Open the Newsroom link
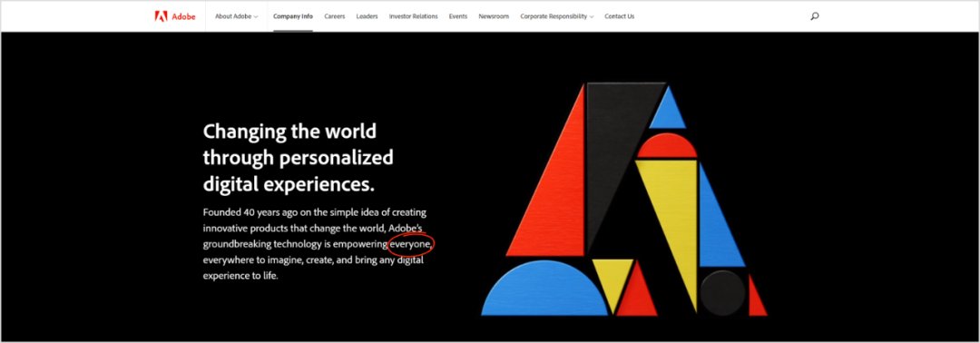The image size is (980, 343). coord(494,16)
